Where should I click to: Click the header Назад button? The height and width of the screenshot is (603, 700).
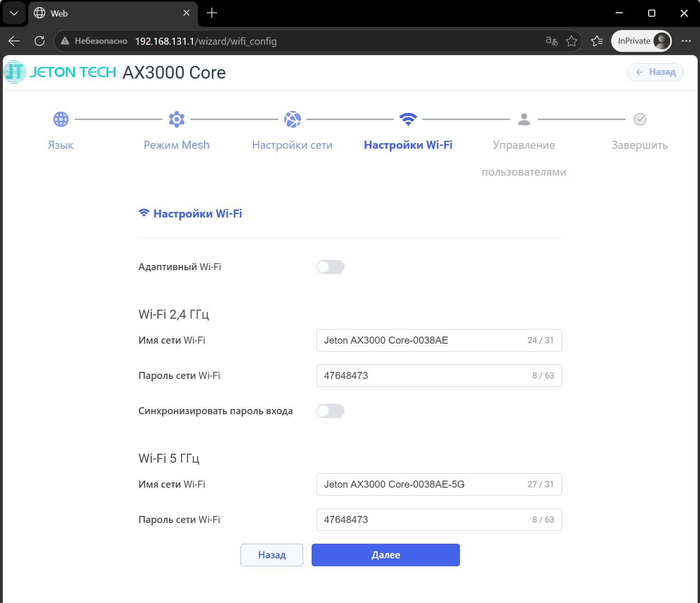(655, 72)
